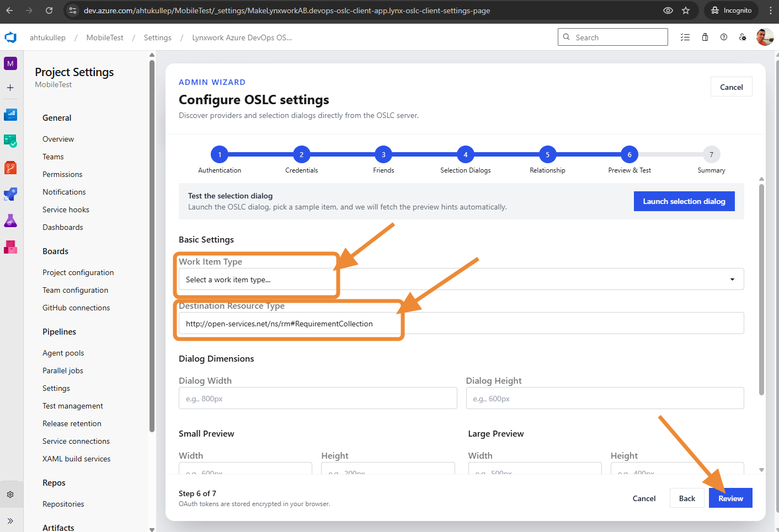Screen dimensions: 779x532
Task: Click the user profile avatar
Action: (765, 37)
